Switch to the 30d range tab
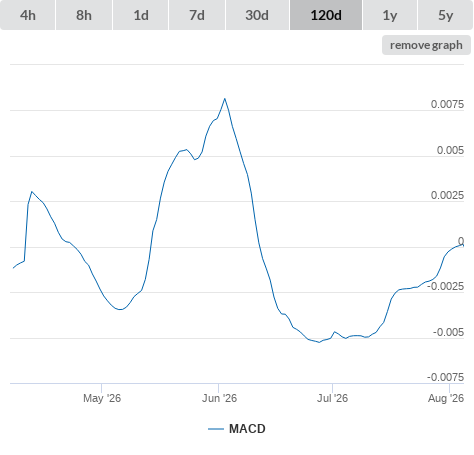The width and height of the screenshot is (474, 455). (x=257, y=15)
